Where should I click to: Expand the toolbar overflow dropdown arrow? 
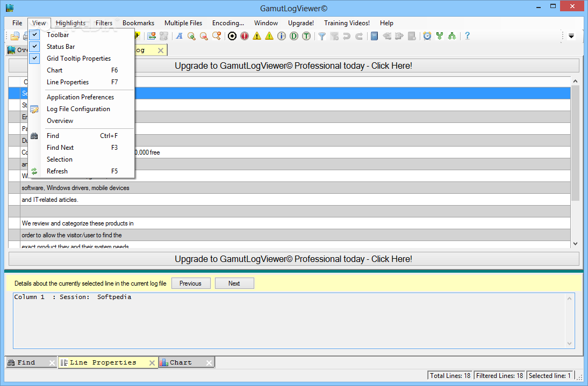571,37
